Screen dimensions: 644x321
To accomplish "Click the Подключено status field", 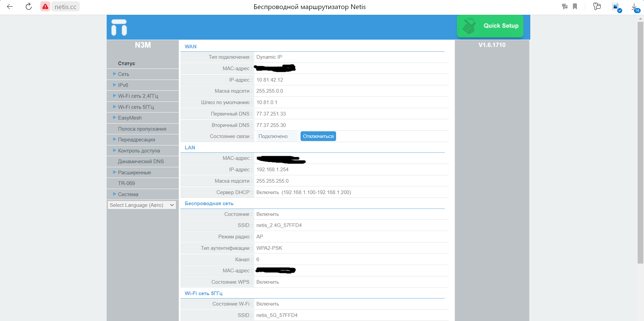I will [277, 136].
